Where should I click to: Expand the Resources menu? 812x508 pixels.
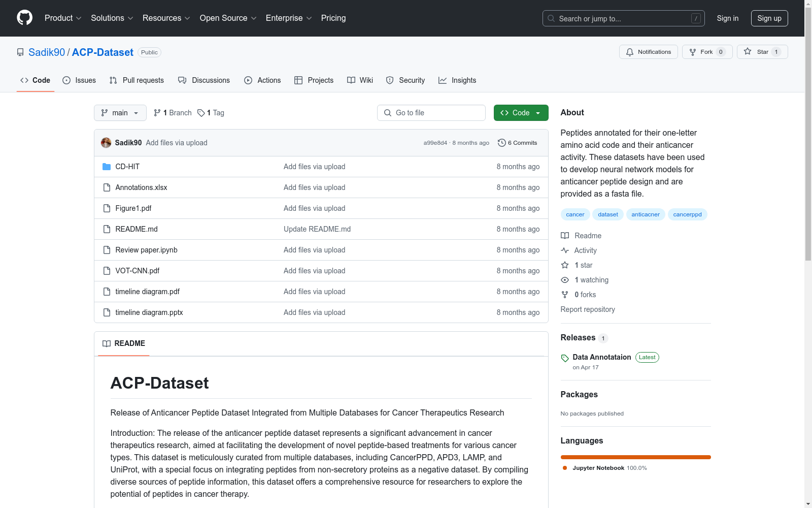166,18
